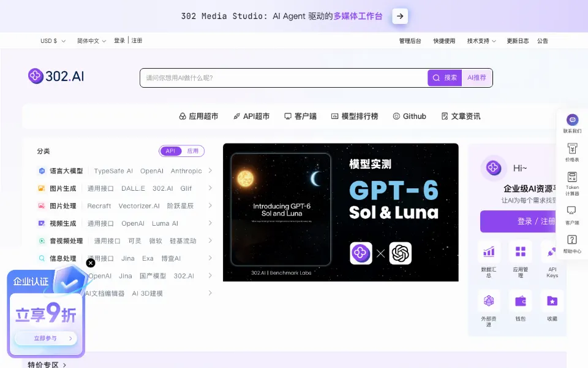The height and width of the screenshot is (368, 588).
Task: Select Luma AI under 视频生成
Action: 165,223
